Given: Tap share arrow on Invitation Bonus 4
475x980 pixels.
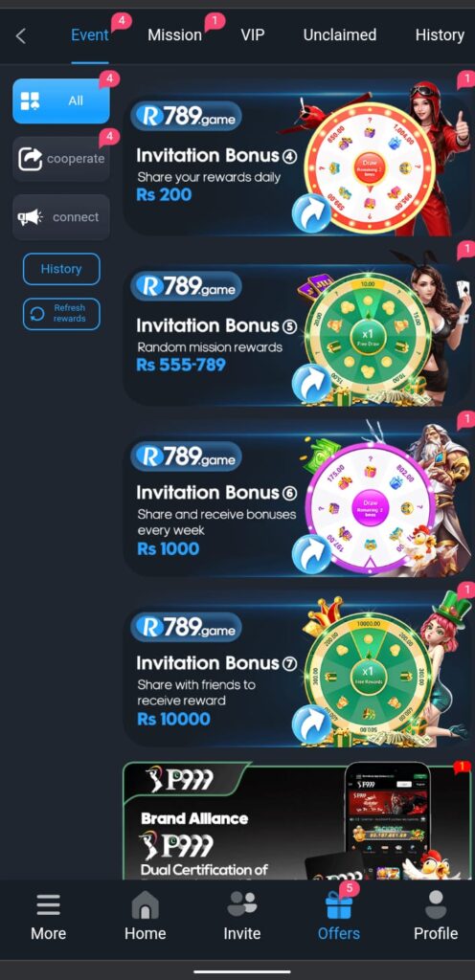Looking at the screenshot, I should tap(311, 212).
